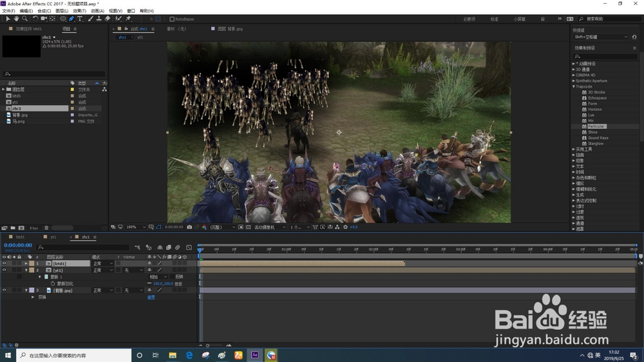This screenshot has height=362, width=644.
Task: Select the Brush tool
Action: (x=90, y=19)
